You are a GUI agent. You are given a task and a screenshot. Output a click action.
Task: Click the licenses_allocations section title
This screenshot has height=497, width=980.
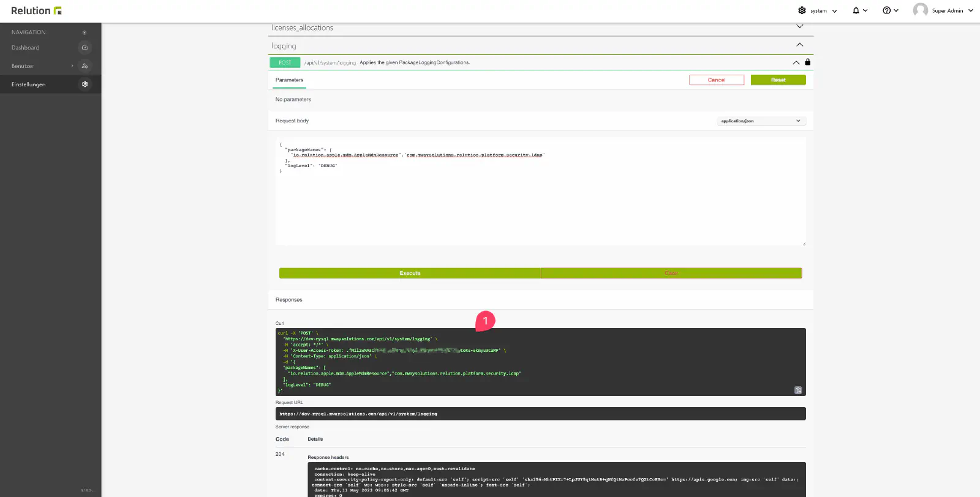point(302,28)
